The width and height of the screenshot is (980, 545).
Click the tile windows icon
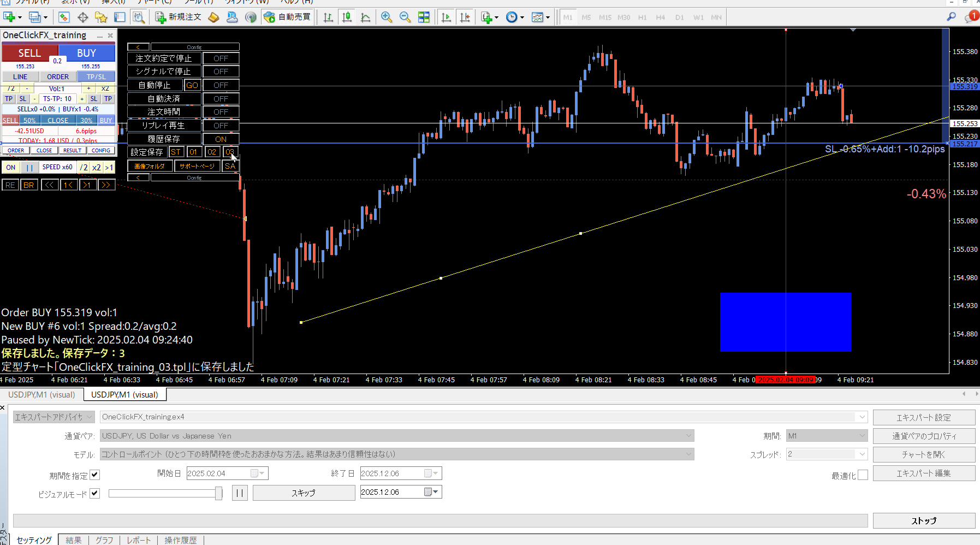(x=424, y=17)
